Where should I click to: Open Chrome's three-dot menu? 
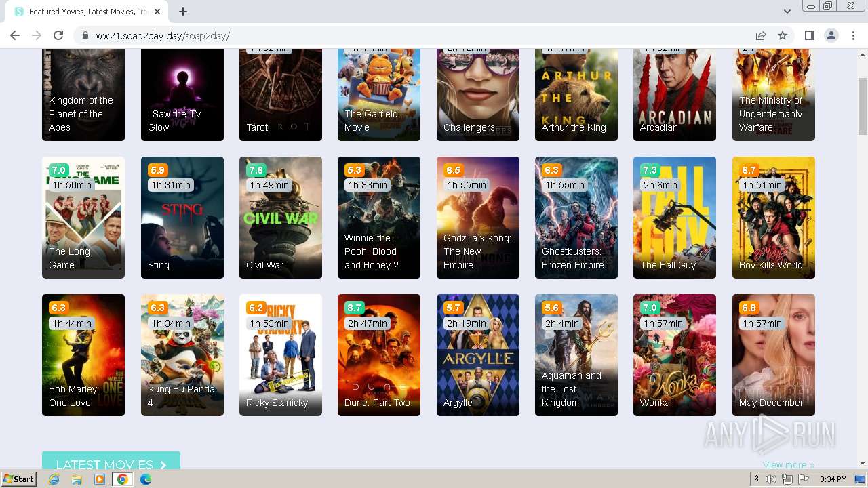point(853,35)
